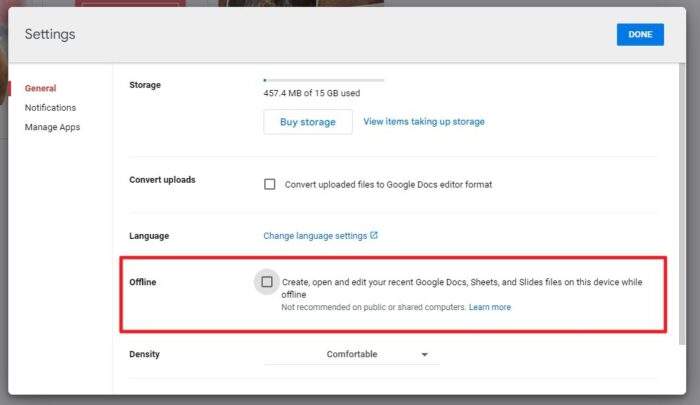
Task: Click the Density row label
Action: click(x=144, y=354)
